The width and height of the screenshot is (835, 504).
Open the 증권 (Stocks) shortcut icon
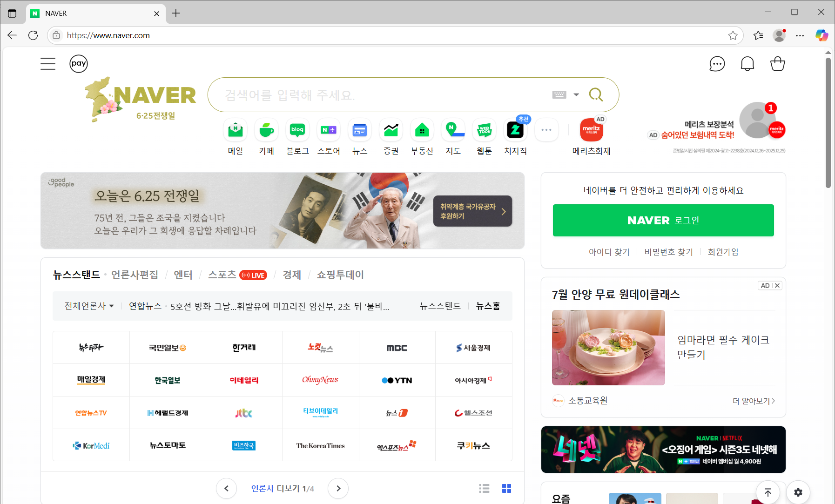(x=391, y=130)
